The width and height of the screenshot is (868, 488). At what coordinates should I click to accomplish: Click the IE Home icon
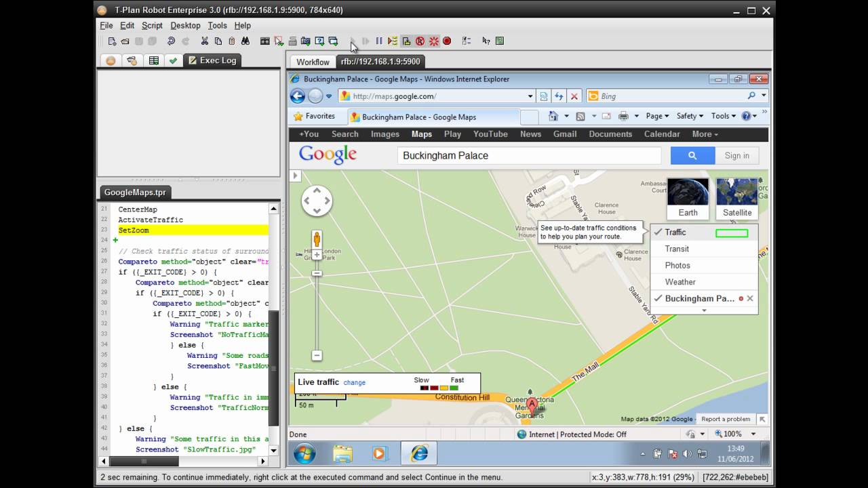[553, 116]
